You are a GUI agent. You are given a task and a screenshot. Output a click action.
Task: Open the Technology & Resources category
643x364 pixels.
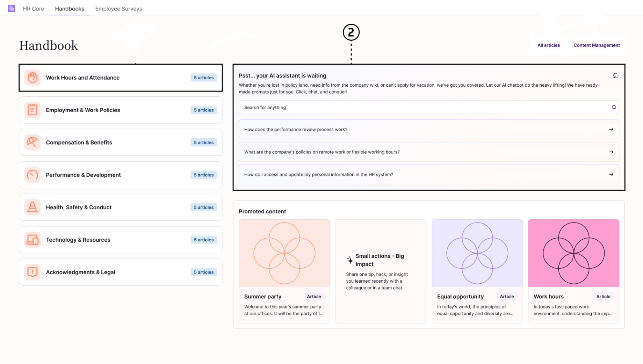(121, 240)
